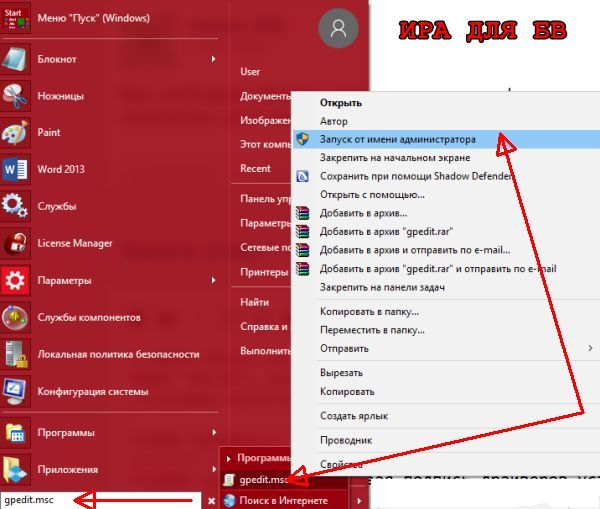Expand the Блокнот submenu arrow
This screenshot has height=509, width=600.
[x=213, y=59]
